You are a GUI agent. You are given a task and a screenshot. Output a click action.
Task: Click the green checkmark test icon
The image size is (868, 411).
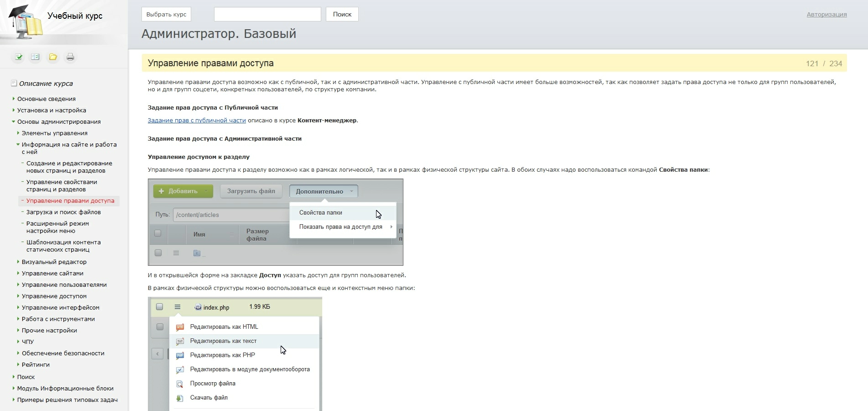point(19,57)
